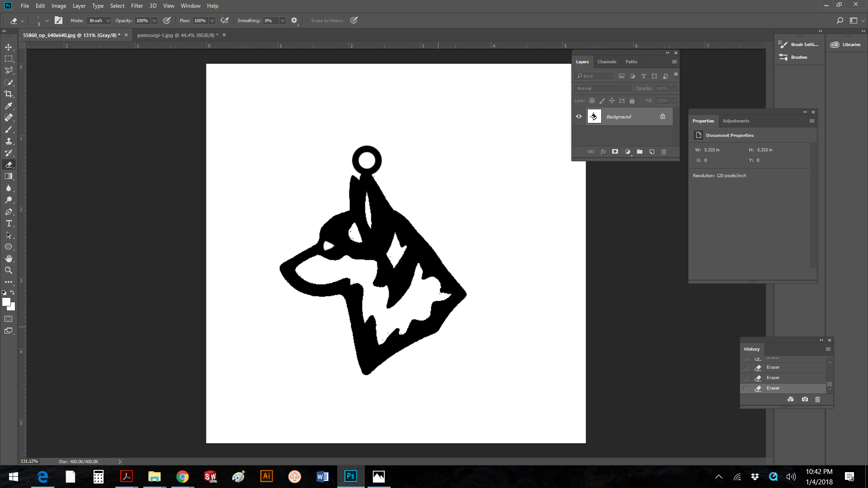Viewport: 868px width, 488px height.
Task: Toggle history source box for last Eraser state
Action: click(x=745, y=388)
